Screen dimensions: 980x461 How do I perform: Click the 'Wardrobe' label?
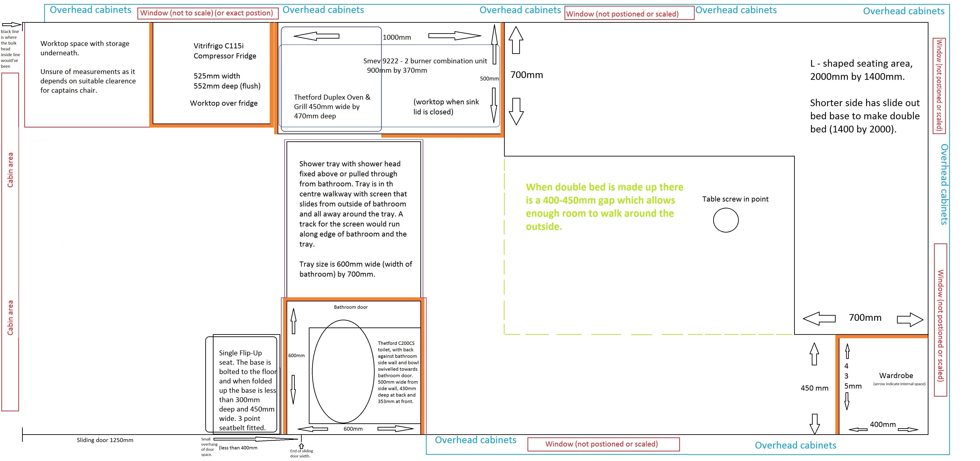pyautogui.click(x=896, y=375)
